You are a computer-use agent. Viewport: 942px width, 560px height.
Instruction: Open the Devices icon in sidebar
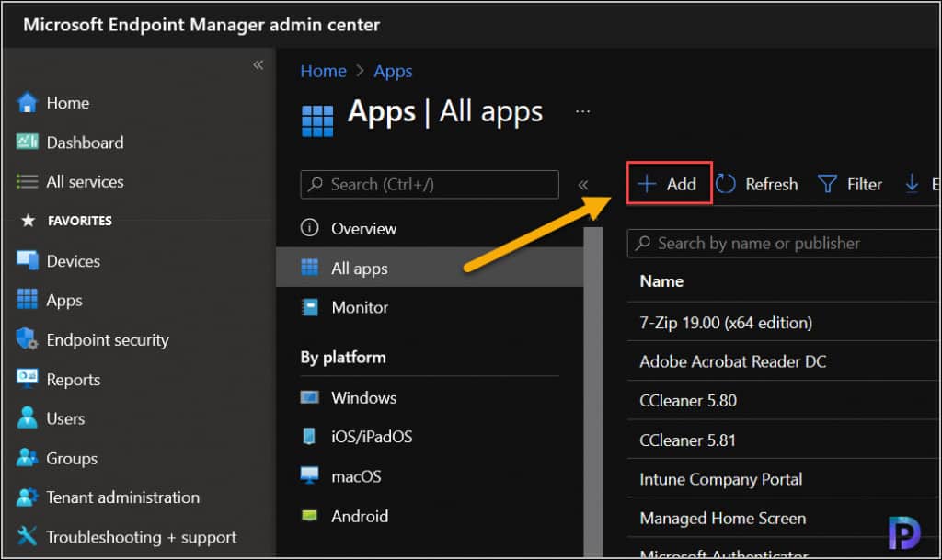(x=27, y=260)
